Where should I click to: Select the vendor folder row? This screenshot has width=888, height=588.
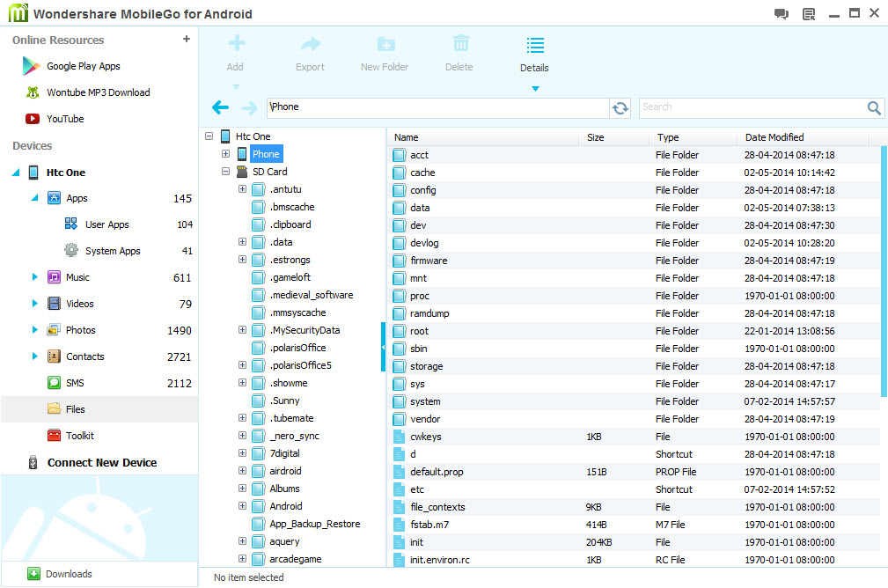pos(635,419)
